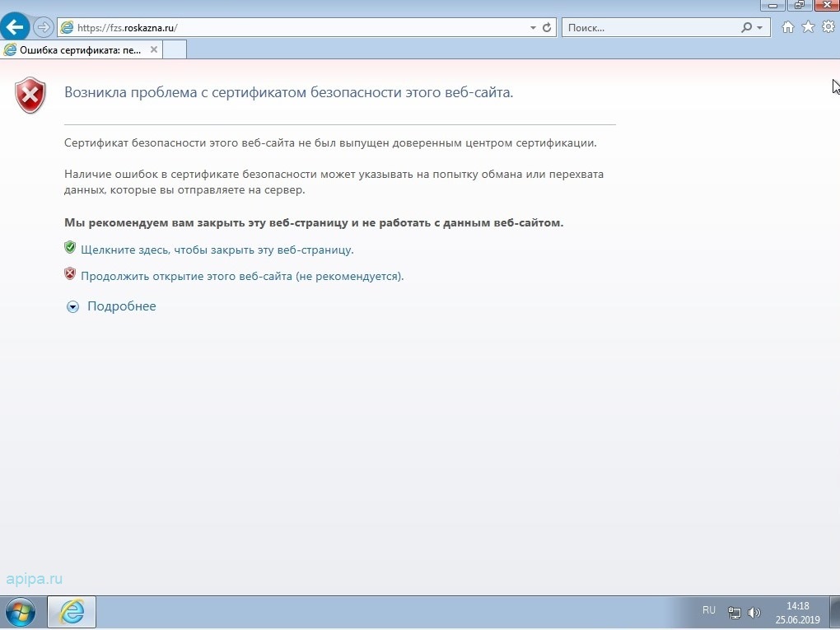840x630 pixels.
Task: Click bold recommendation text Мы рекомендуем
Action: coord(314,223)
